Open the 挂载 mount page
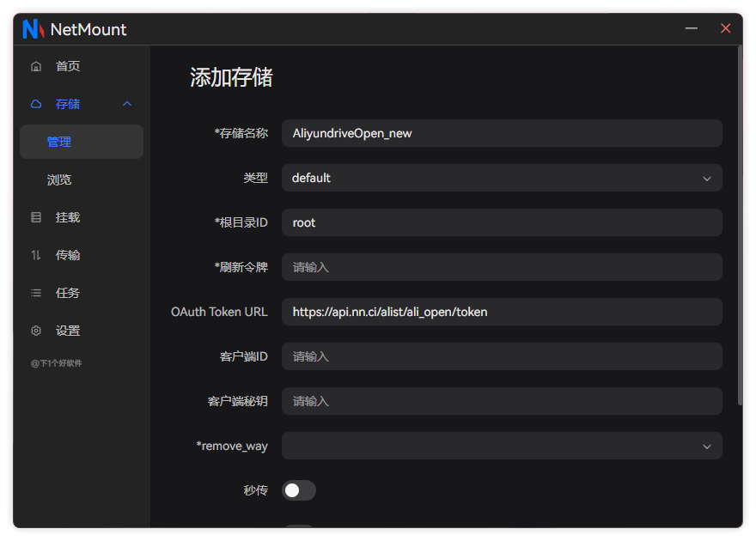This screenshot has width=756, height=541. tap(82, 217)
